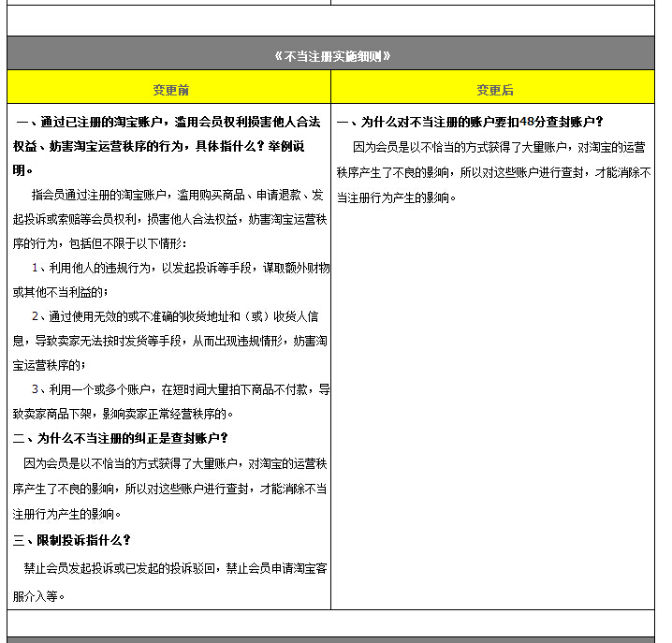Click line 起投诉或索赔等会员权利
This screenshot has width=672, height=643.
(x=169, y=219)
